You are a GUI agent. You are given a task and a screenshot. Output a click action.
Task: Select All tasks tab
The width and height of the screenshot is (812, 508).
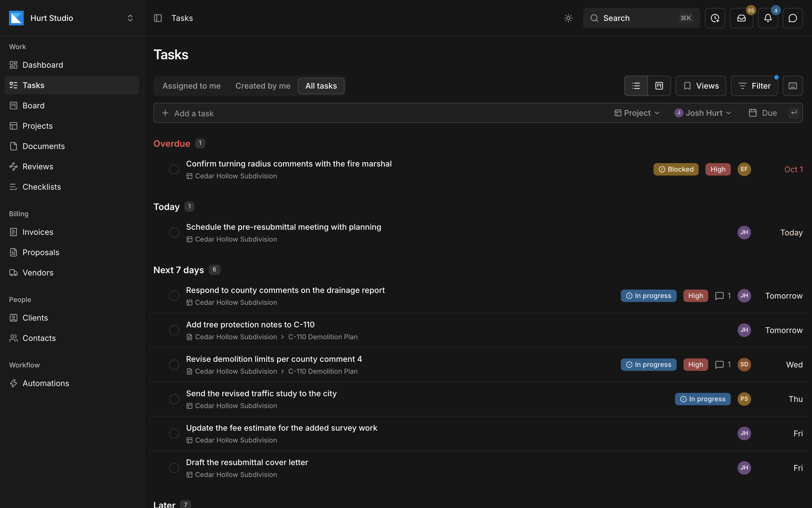click(x=321, y=86)
